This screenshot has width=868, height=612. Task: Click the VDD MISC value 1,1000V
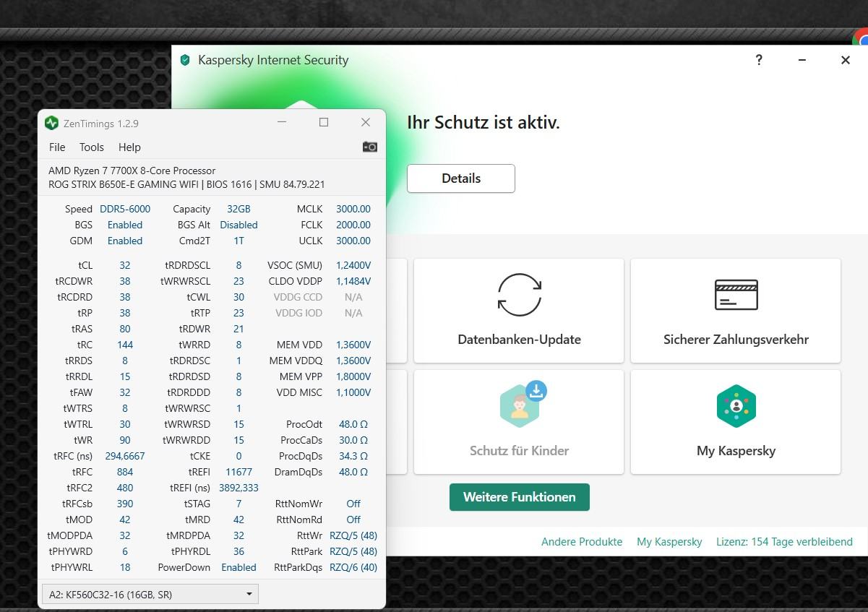pos(353,392)
